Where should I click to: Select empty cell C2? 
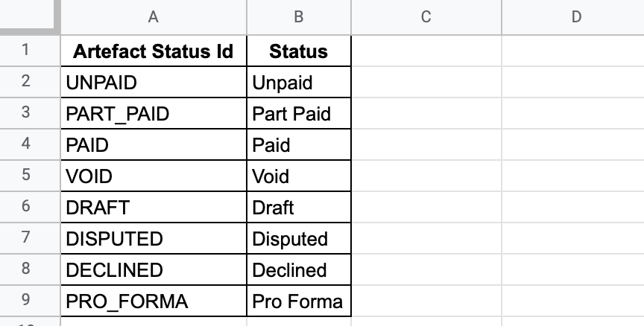point(426,82)
